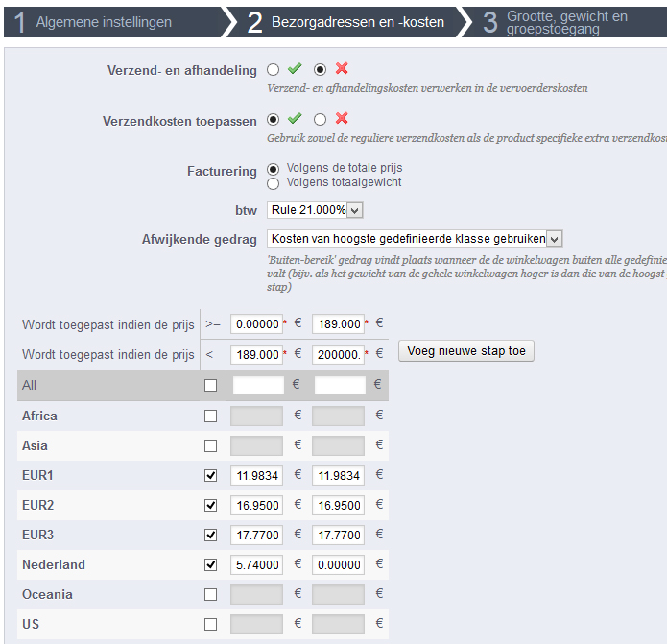Enable the Africa zone checkbox
Image resolution: width=667 pixels, height=644 pixels.
point(210,416)
